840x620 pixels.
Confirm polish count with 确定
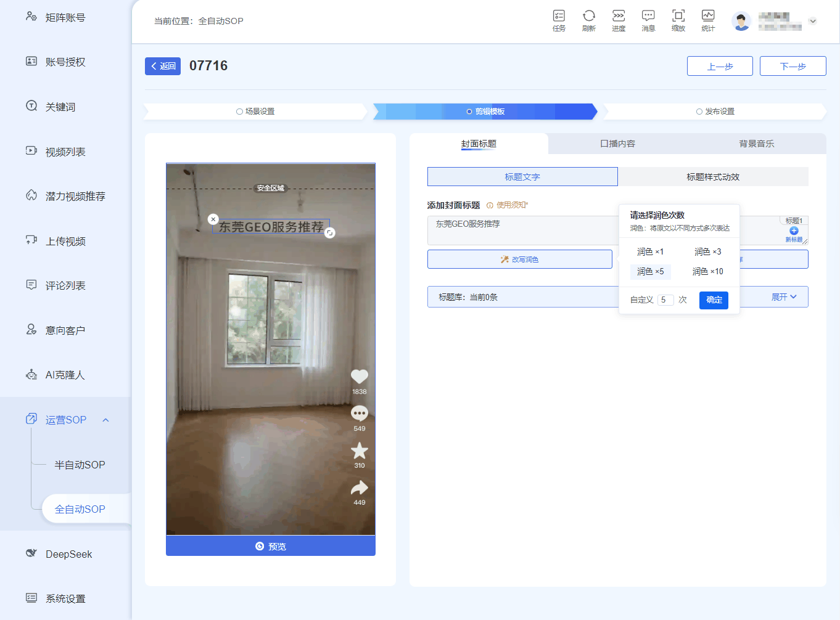(714, 300)
